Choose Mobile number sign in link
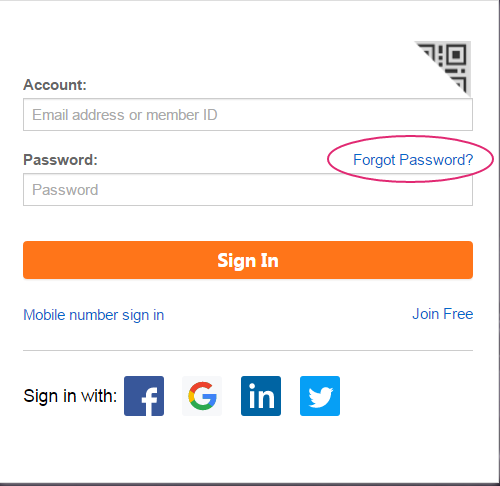The width and height of the screenshot is (500, 486). (x=94, y=315)
